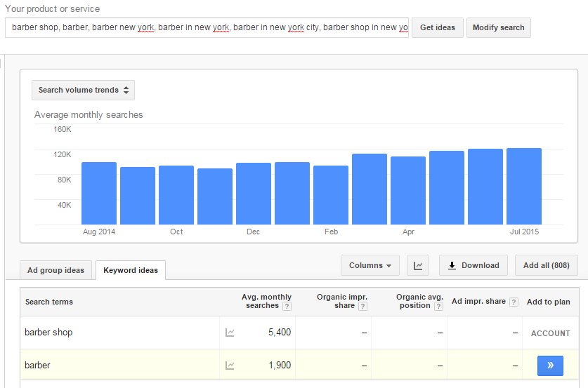Open trend chart icon for barber shop row

[230, 332]
